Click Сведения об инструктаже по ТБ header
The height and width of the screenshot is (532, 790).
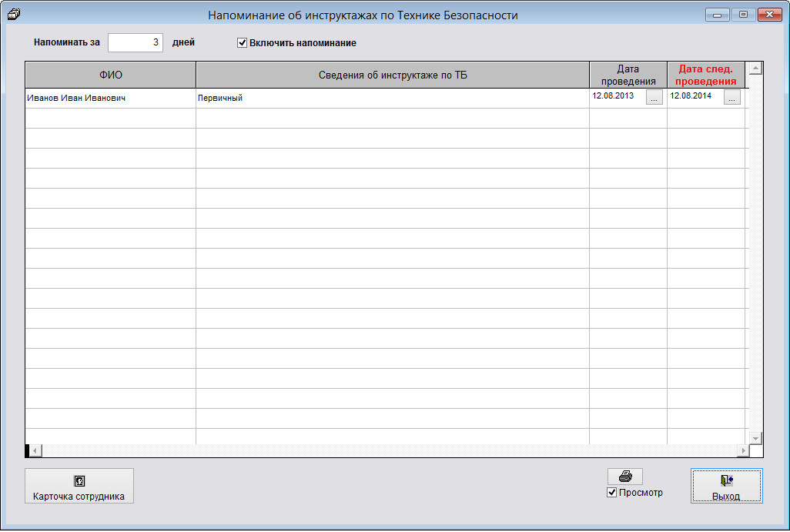tap(393, 75)
